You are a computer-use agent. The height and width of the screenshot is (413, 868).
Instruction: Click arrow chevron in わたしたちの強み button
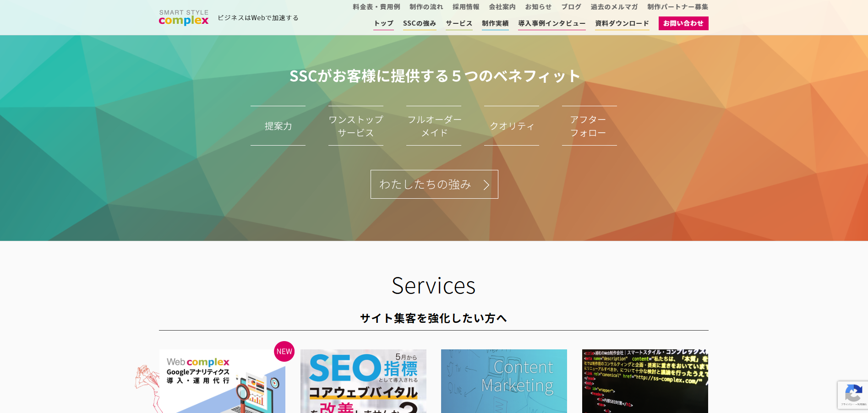pos(486,185)
